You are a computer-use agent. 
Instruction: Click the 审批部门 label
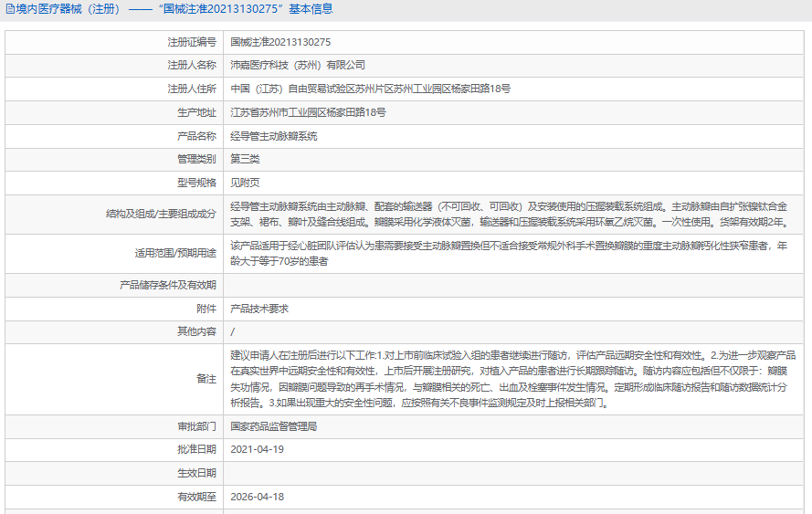pyautogui.click(x=196, y=426)
